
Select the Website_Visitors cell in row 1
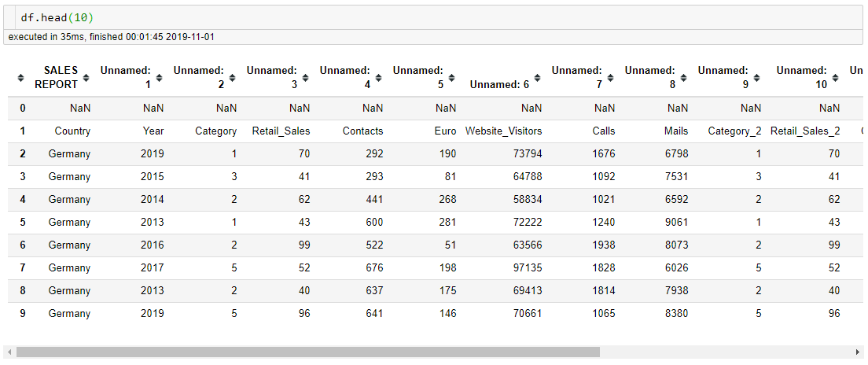pyautogui.click(x=504, y=131)
